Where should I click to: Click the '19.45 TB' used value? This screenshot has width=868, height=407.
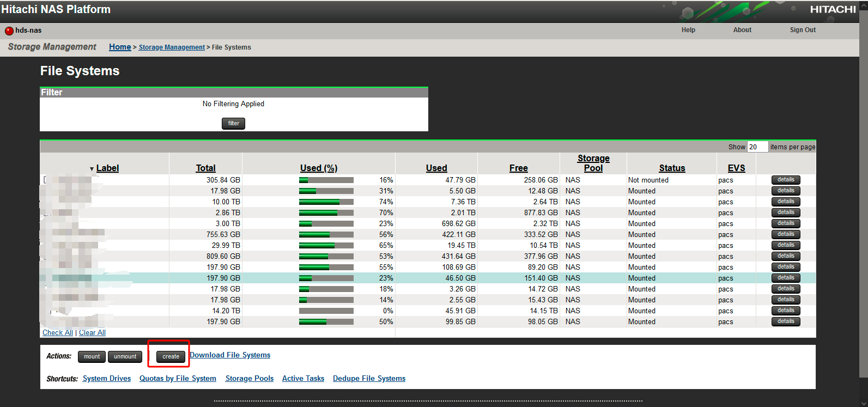pos(462,245)
